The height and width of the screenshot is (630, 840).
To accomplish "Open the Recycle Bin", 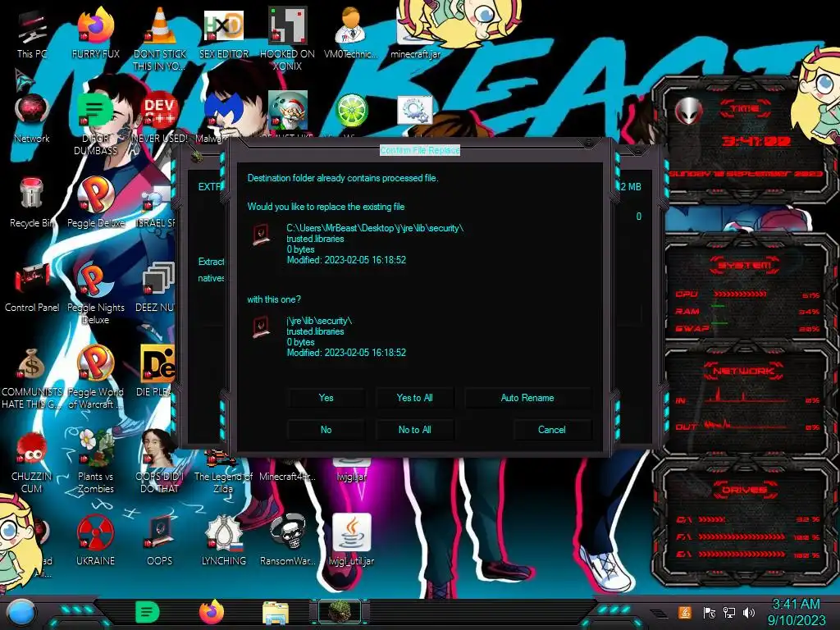I will [31, 203].
